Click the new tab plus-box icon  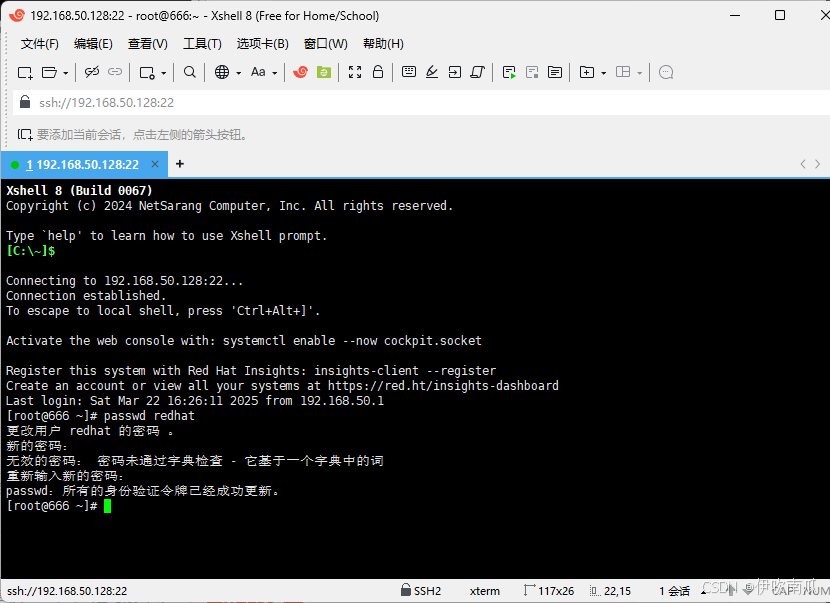click(x=587, y=72)
